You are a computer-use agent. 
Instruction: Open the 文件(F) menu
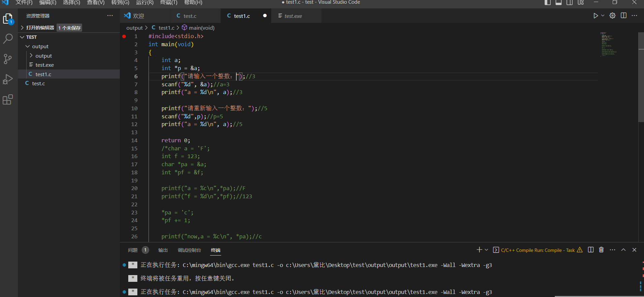pyautogui.click(x=24, y=3)
